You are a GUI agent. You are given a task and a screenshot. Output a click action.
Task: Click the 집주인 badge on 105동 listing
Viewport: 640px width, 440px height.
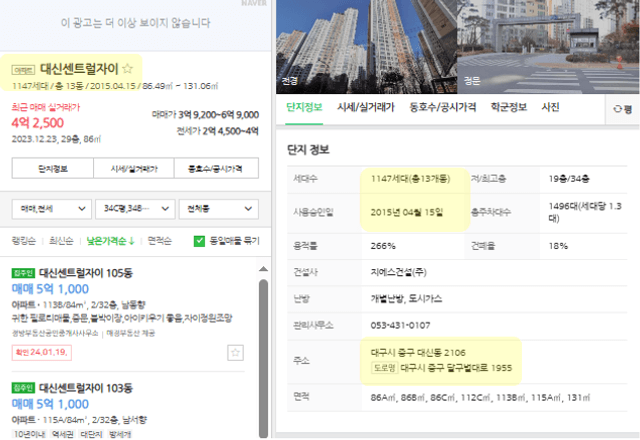pos(23,273)
